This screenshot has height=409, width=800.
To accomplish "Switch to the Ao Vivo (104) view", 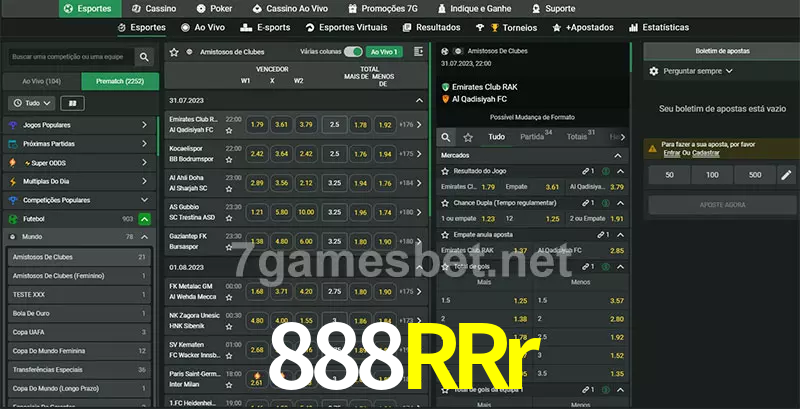I will click(41, 81).
